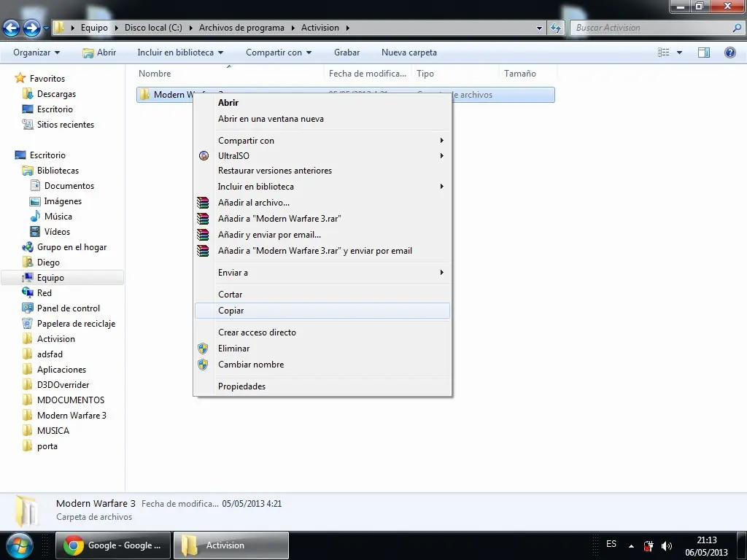Click the ES language indicator

tap(611, 544)
